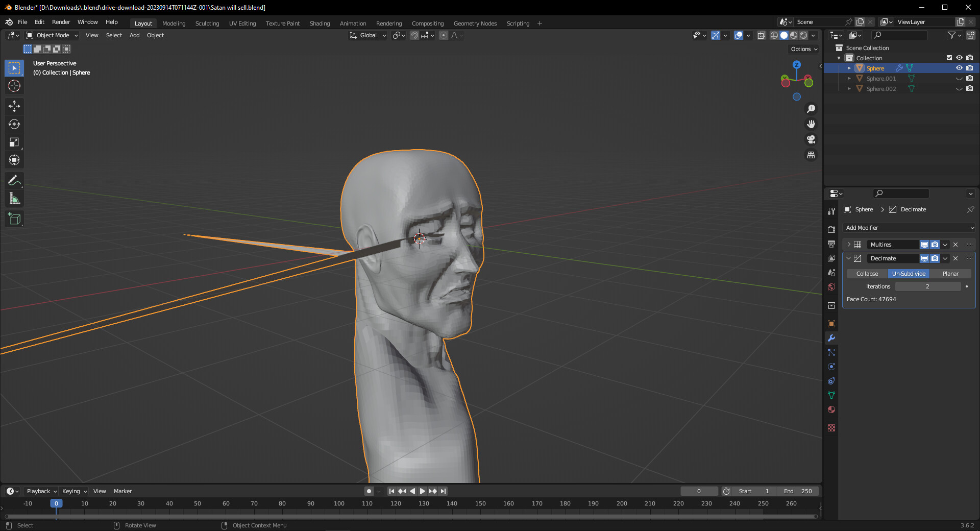Remove the Decimate modifier

click(955, 258)
